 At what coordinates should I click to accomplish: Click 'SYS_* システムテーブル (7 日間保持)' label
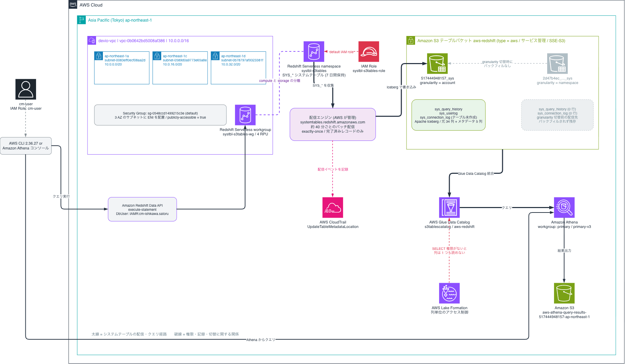[x=314, y=75]
